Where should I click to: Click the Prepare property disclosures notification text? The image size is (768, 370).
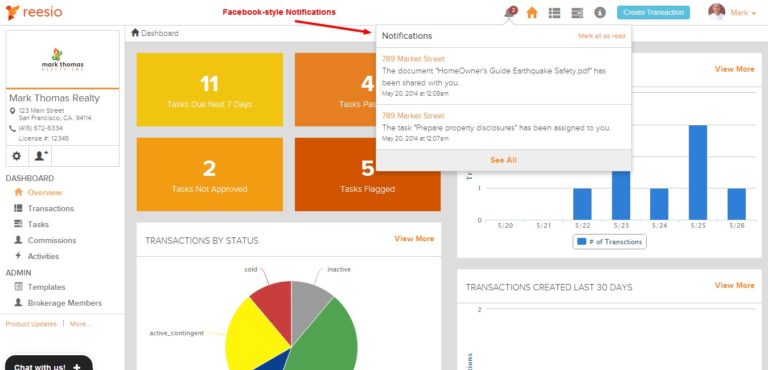click(x=496, y=128)
